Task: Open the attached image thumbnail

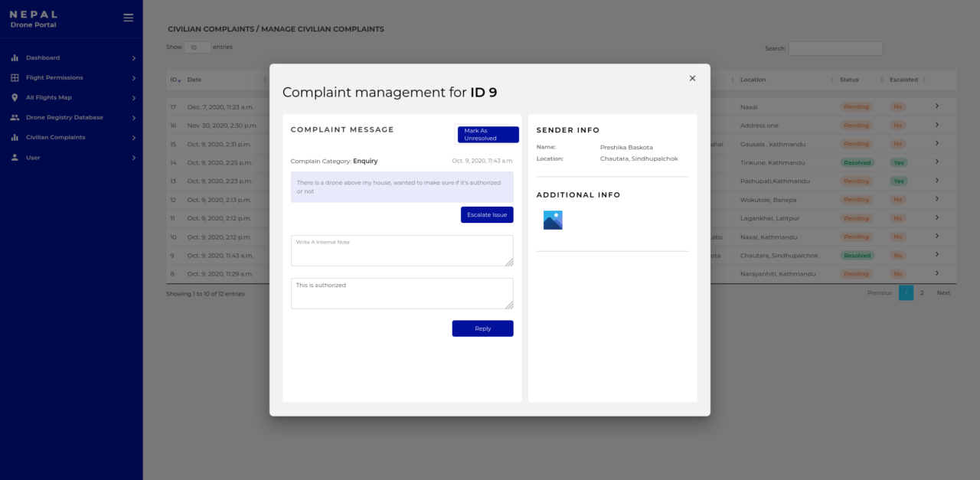Action: pos(553,220)
